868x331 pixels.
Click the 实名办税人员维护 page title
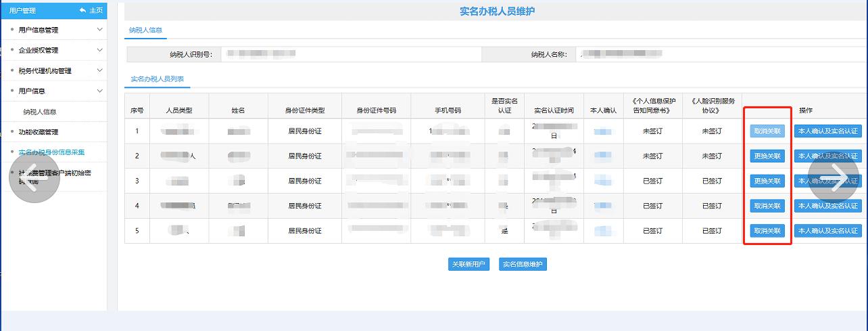[497, 12]
